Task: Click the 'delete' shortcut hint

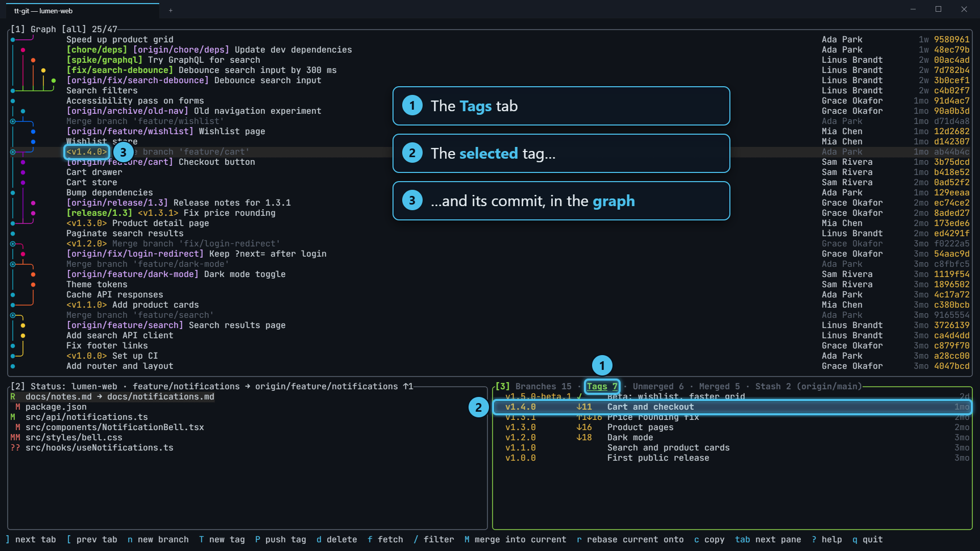Action: 336,540
